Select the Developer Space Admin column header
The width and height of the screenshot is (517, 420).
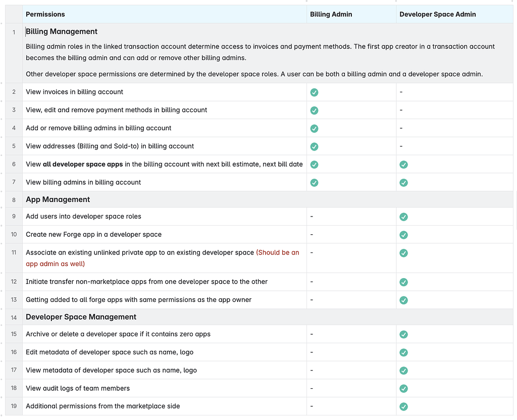(437, 14)
